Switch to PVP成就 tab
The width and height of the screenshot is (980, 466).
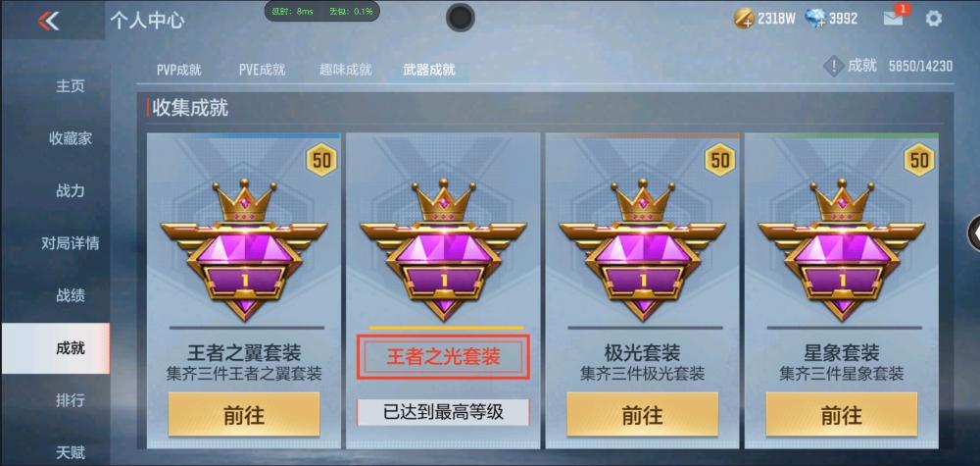[x=178, y=70]
